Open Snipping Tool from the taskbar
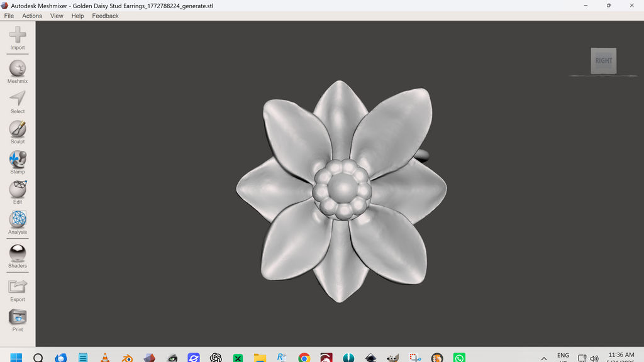Viewport: 644px width, 362px height. tap(415, 358)
